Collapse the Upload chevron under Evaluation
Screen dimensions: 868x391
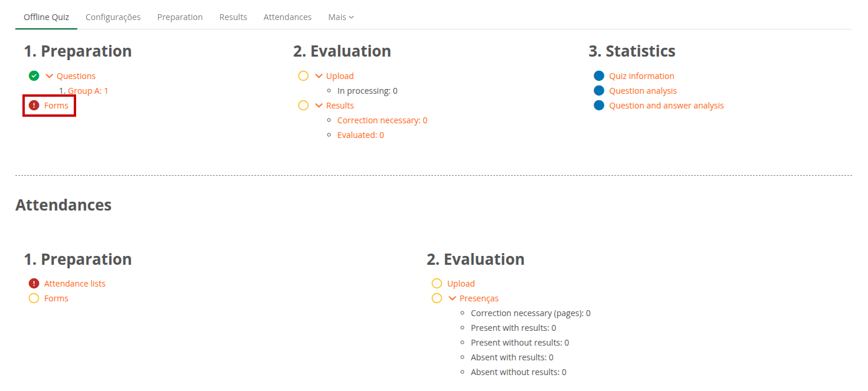pyautogui.click(x=319, y=76)
